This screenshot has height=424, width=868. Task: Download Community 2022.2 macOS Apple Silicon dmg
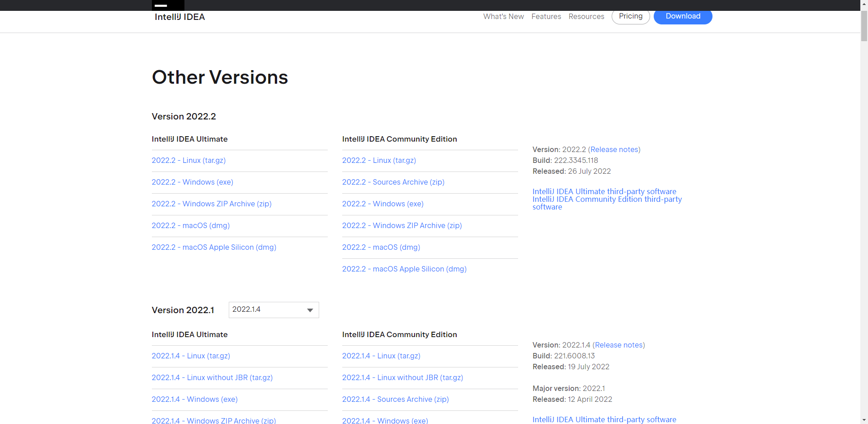click(404, 269)
